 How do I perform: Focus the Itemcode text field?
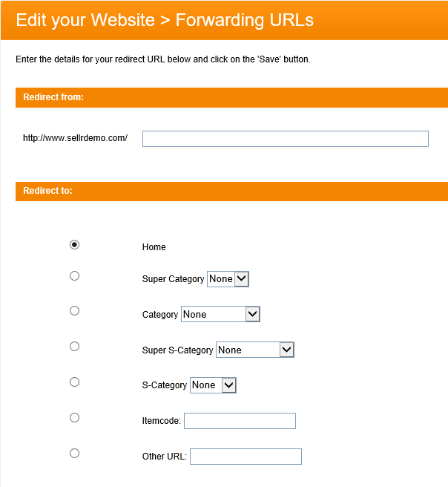[240, 421]
